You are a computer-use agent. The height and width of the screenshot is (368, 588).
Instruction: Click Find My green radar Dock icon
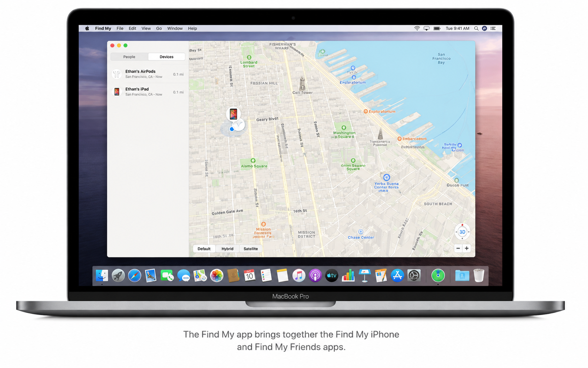click(x=438, y=276)
